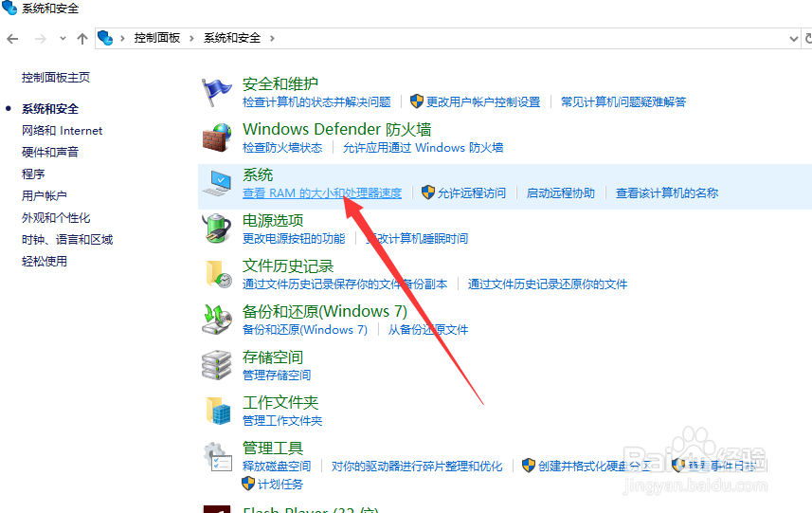Open the 安全和维护 heading
Screen dimensions: 812x513
point(280,84)
